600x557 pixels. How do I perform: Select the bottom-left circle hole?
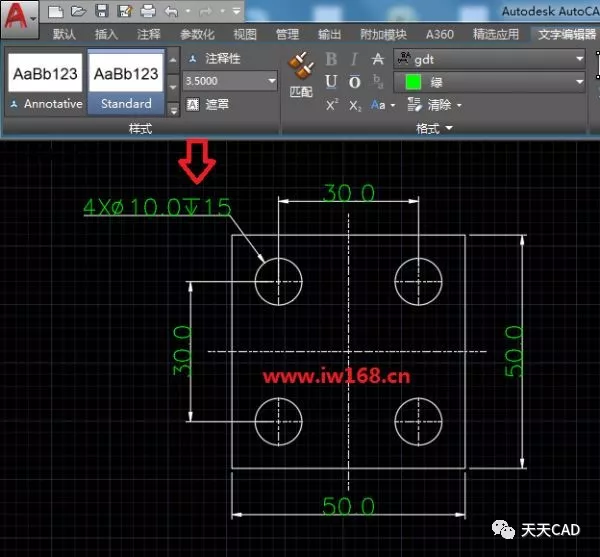click(x=279, y=422)
